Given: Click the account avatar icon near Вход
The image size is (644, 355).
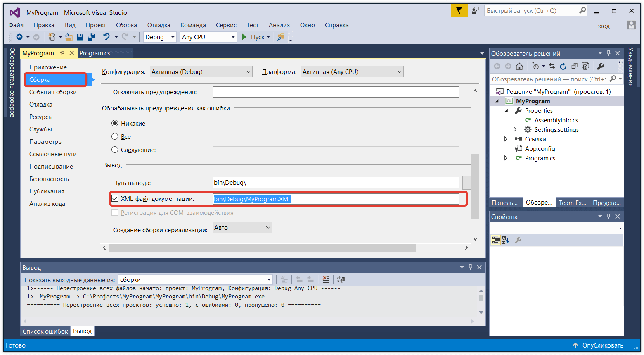Looking at the screenshot, I should click(631, 25).
